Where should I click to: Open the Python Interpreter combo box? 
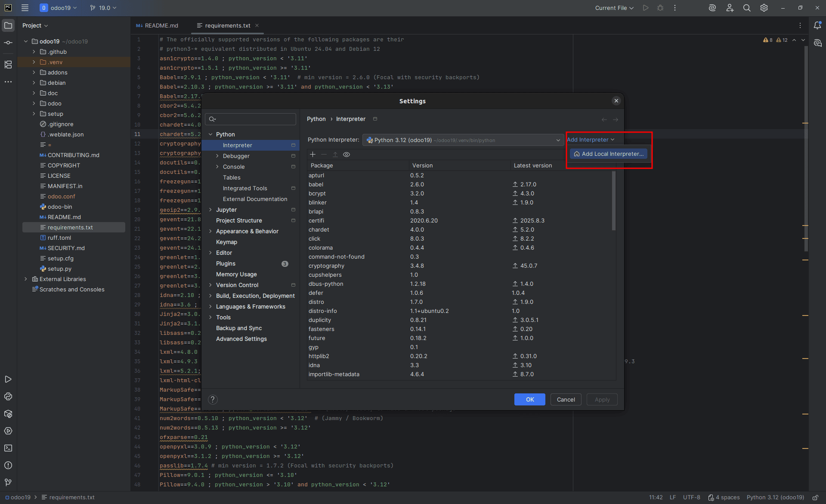pyautogui.click(x=463, y=140)
